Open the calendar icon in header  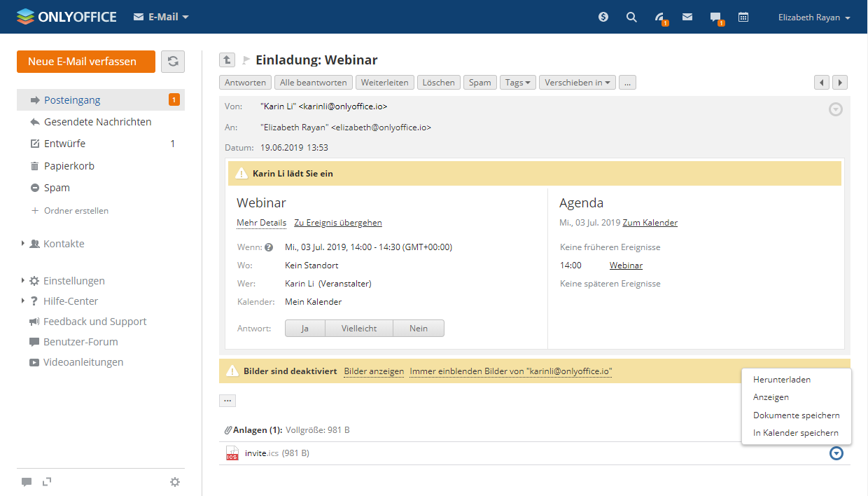743,17
